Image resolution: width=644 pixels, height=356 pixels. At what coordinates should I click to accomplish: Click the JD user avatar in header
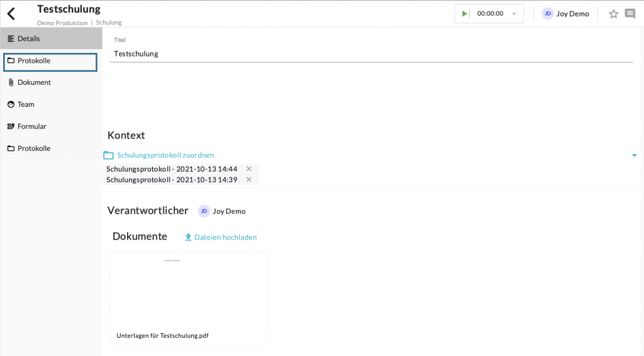[x=548, y=14]
